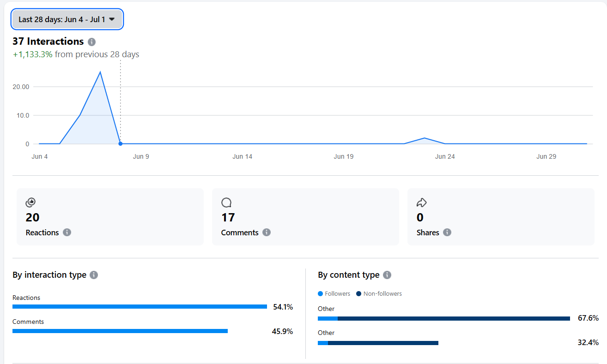Click the Comments 45.9% bar
The image size is (607, 364).
click(120, 331)
